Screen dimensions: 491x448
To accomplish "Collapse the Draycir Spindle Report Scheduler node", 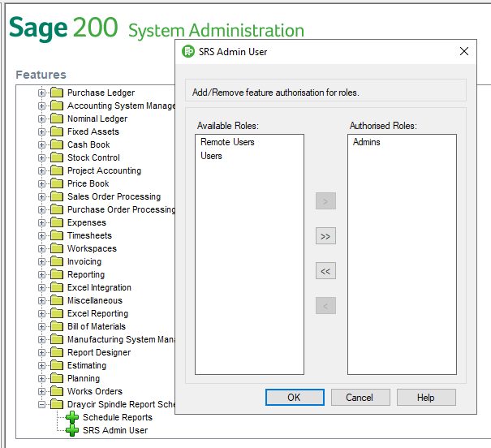I will pos(41,404).
